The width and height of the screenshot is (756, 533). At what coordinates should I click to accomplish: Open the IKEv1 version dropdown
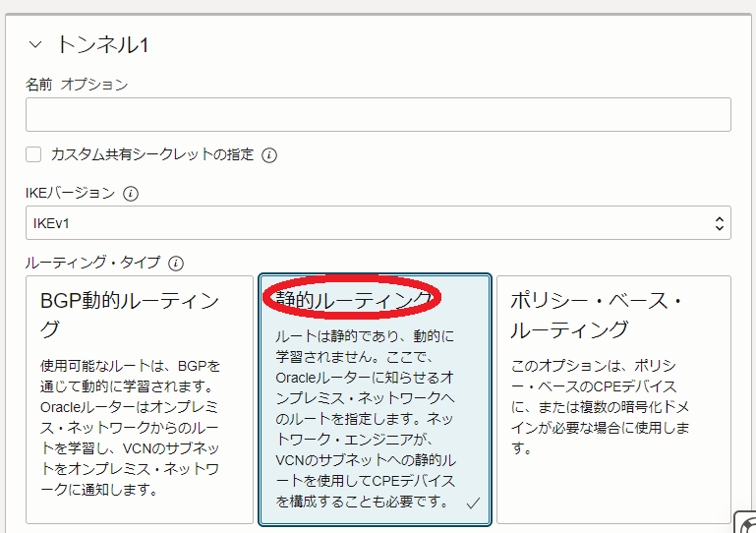[x=378, y=223]
